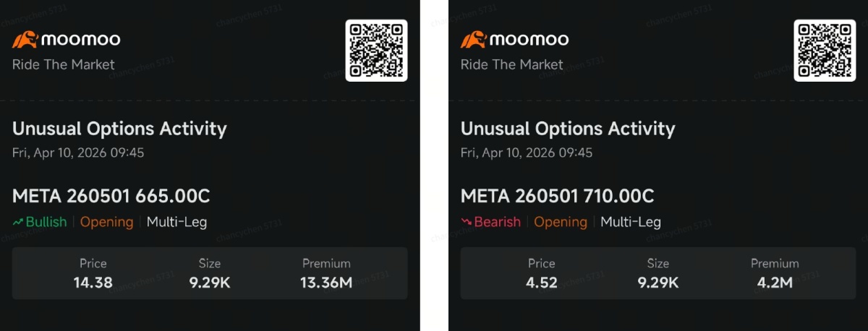This screenshot has width=868, height=331.
Task: Click the green rising trend icon
Action: click(18, 222)
